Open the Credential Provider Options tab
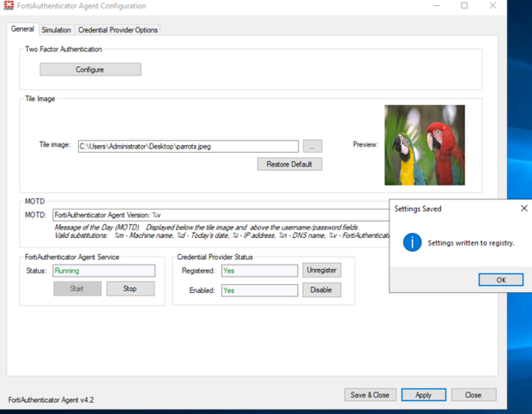532x414 pixels. [118, 30]
